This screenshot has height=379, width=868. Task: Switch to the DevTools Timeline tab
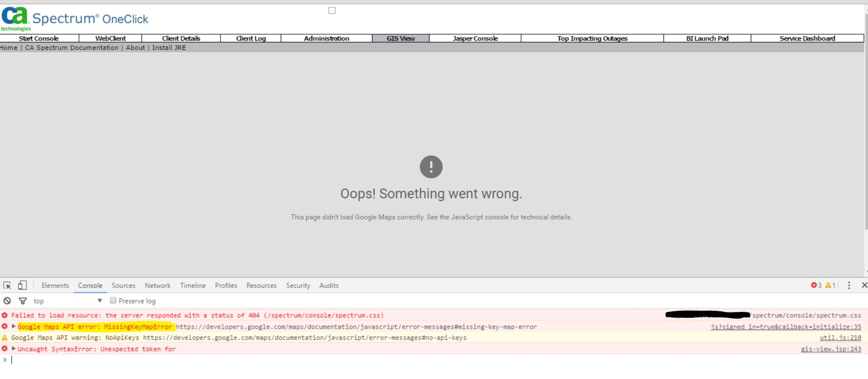pos(193,285)
